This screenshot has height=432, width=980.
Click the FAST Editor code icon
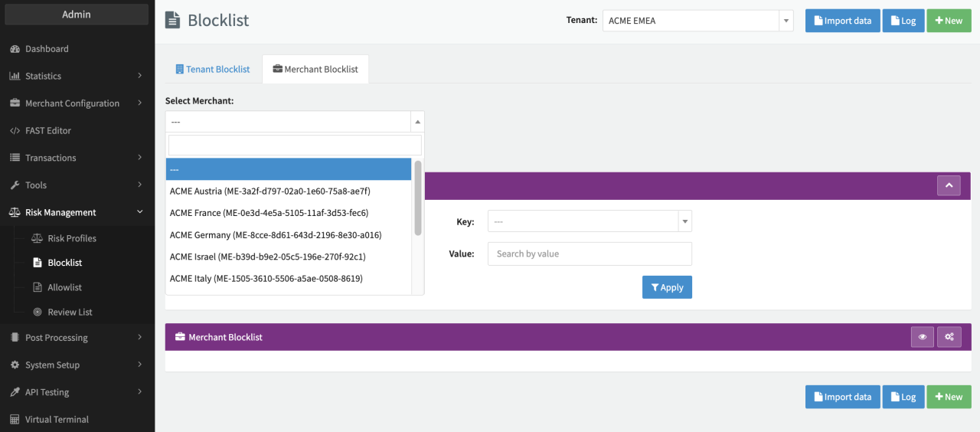point(15,131)
